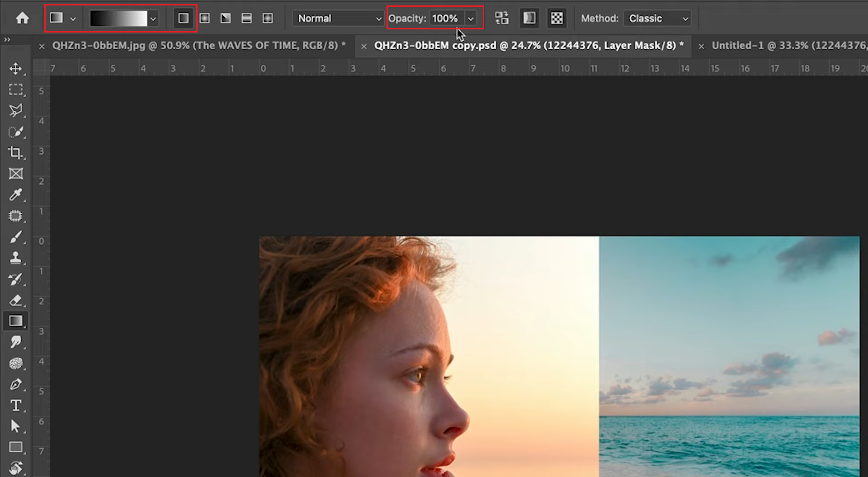
Task: Open the gradient preview editor swatch
Action: (118, 18)
